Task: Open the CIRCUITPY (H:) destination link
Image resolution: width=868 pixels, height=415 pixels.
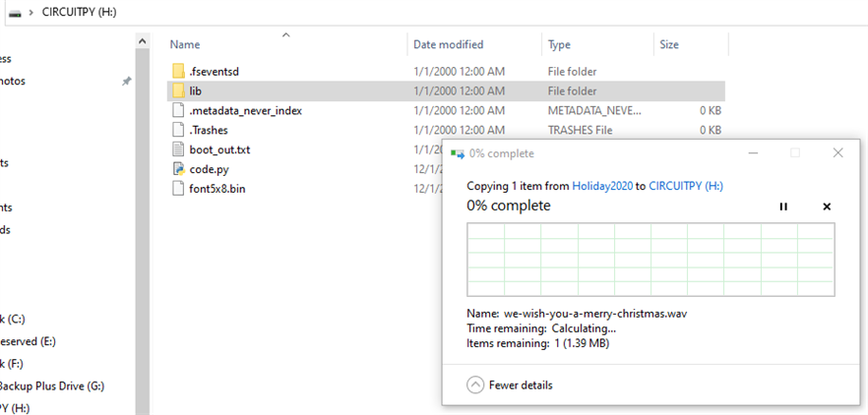Action: [687, 186]
